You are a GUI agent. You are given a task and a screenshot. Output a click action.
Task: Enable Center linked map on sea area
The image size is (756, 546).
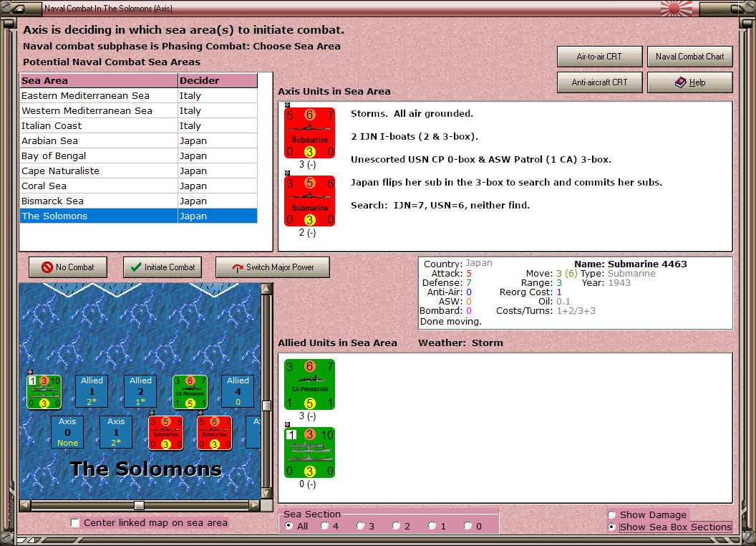[75, 523]
